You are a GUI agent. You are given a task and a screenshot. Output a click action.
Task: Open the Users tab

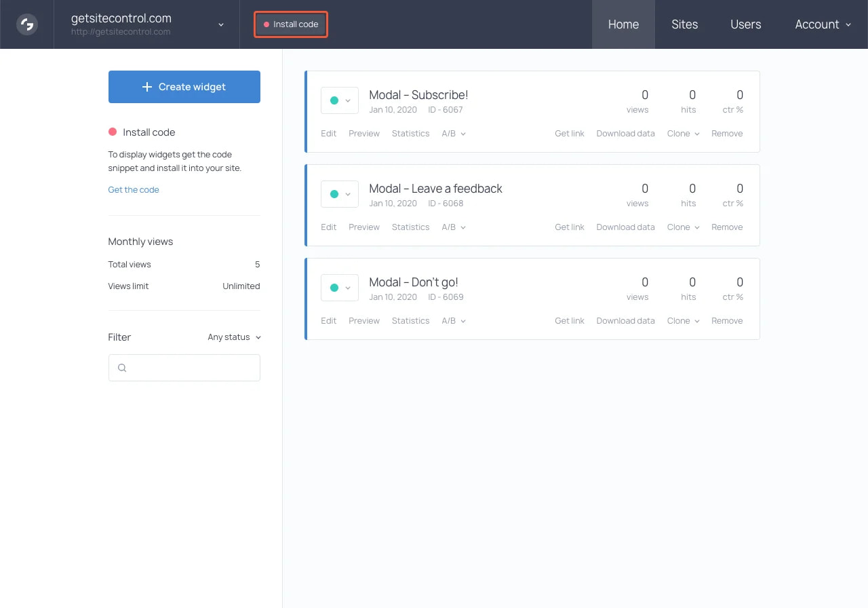[x=746, y=24]
